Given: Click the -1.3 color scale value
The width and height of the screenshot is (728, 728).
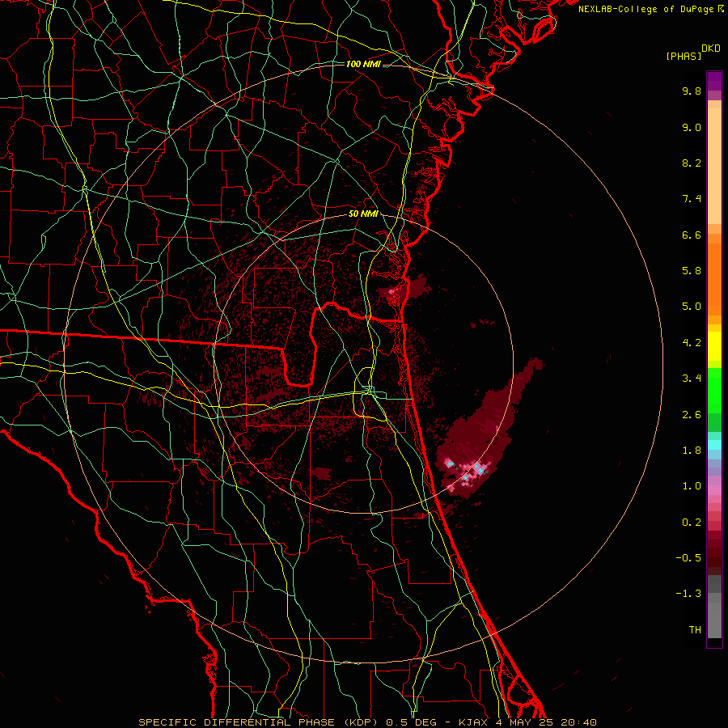Looking at the screenshot, I should pyautogui.click(x=688, y=594).
